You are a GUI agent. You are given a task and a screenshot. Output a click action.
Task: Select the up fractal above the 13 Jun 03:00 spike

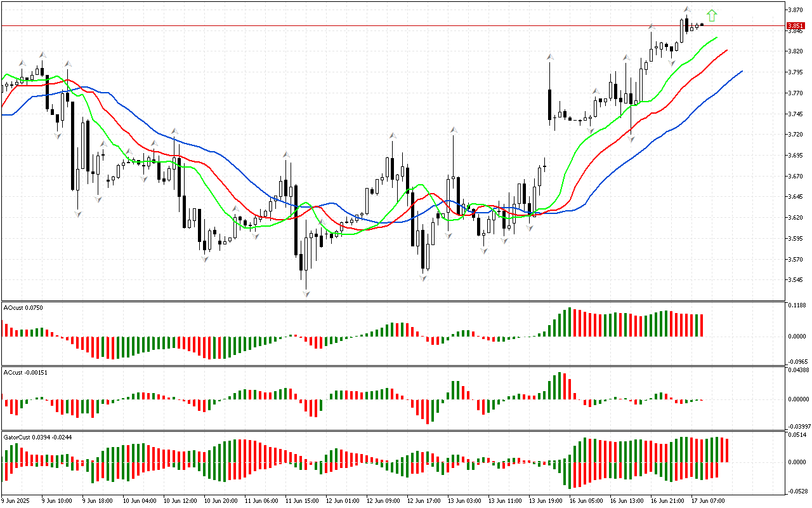pyautogui.click(x=454, y=130)
